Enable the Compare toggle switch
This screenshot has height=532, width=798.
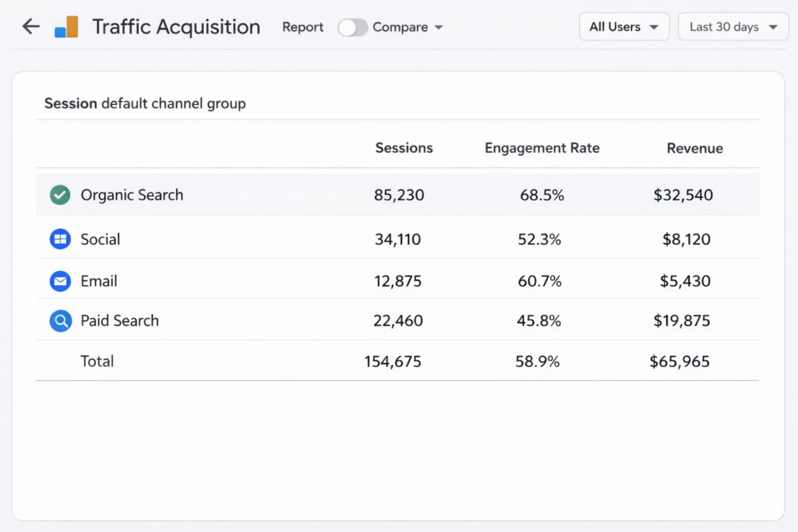point(352,26)
